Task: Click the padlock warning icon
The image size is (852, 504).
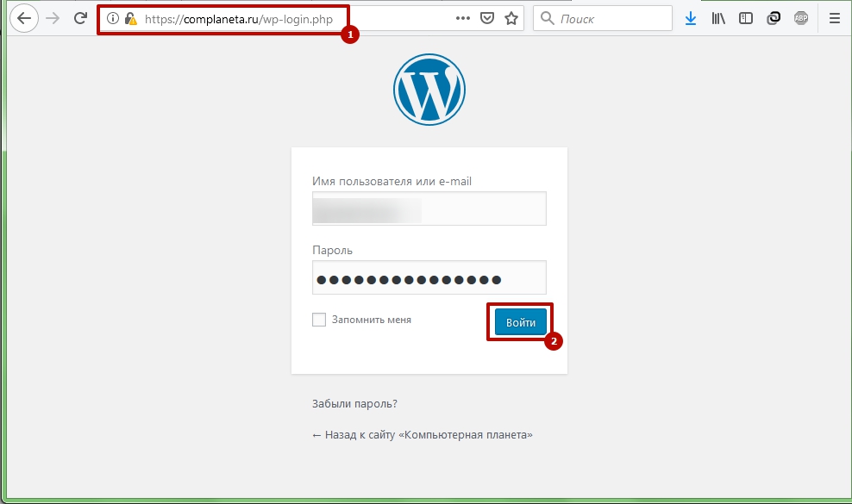Action: pos(130,19)
